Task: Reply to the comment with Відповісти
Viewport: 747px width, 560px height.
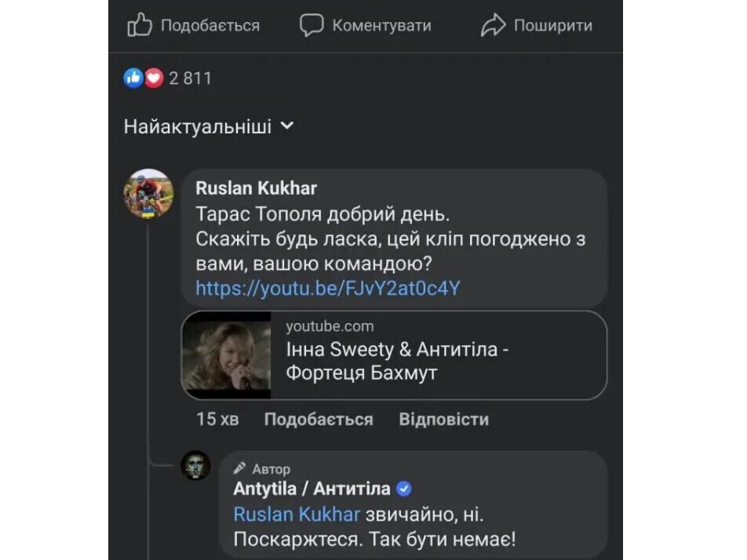Action: coord(443,420)
